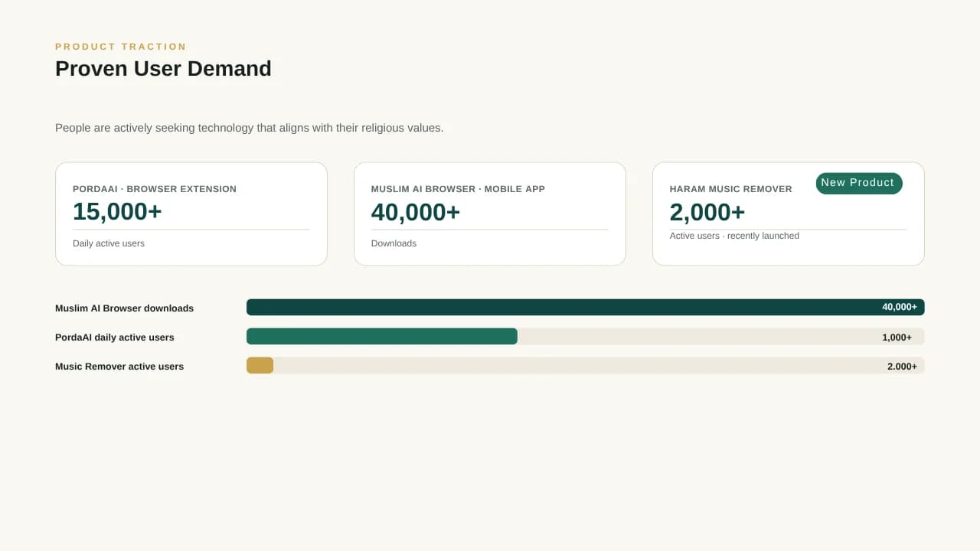Viewport: 980px width, 551px height.
Task: Click the "1,000+" bar value
Action: (897, 337)
